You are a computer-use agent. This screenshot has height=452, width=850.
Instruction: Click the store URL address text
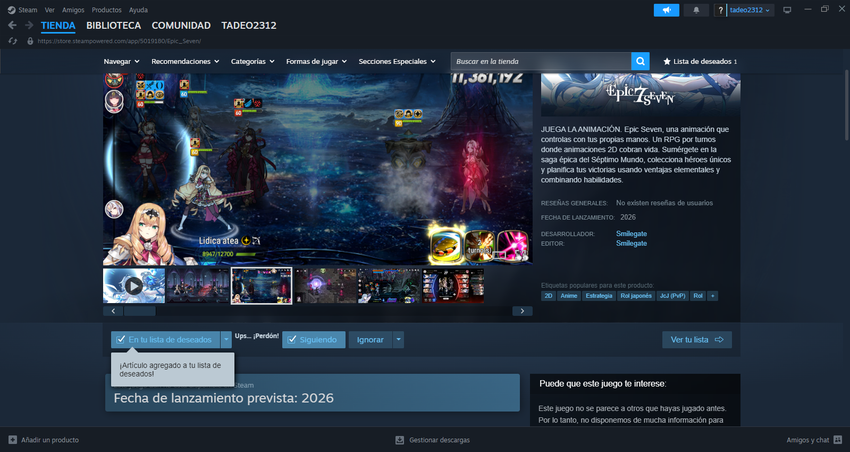(119, 41)
